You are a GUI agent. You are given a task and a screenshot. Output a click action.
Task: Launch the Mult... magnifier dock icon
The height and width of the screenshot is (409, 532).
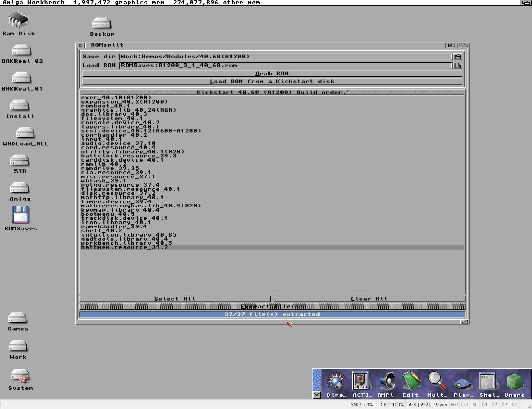[x=437, y=384]
